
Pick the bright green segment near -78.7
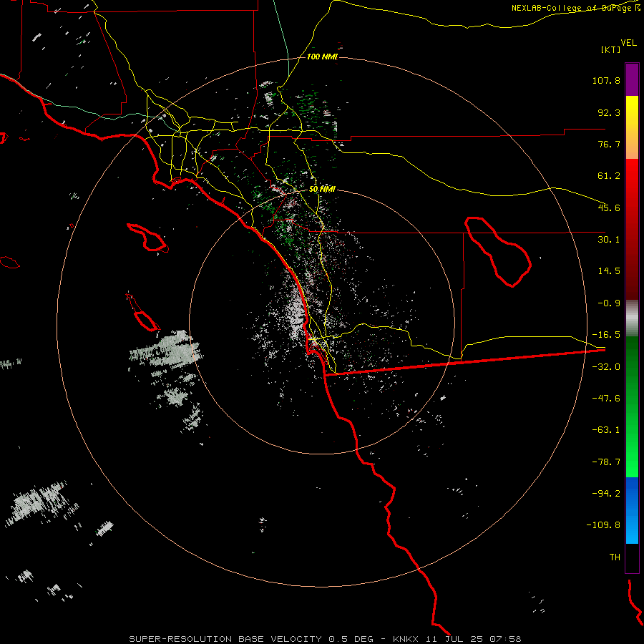click(632, 462)
